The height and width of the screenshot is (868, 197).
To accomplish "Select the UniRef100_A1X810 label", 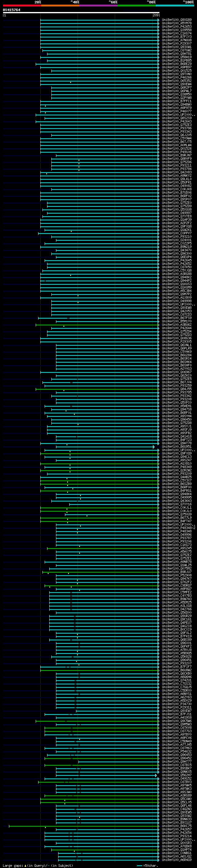I will coord(177,463).
